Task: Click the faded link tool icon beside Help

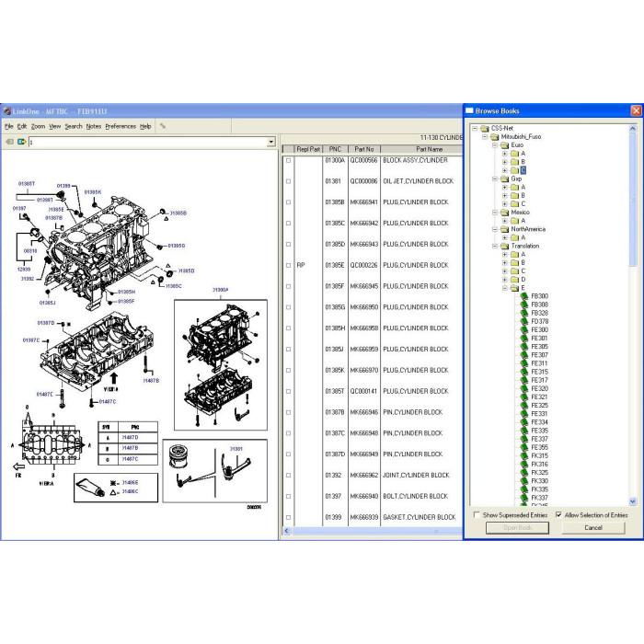Action: tap(163, 126)
